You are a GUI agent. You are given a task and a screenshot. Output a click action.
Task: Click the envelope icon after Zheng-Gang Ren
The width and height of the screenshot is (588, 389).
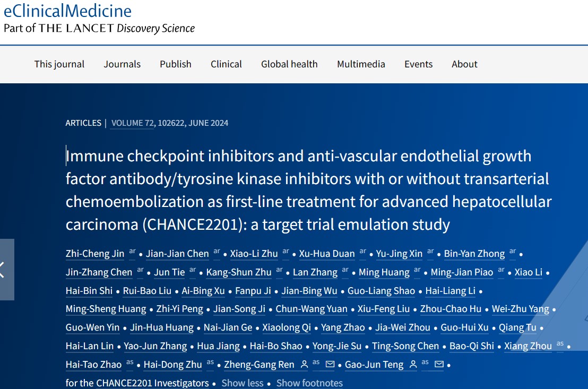[330, 364]
